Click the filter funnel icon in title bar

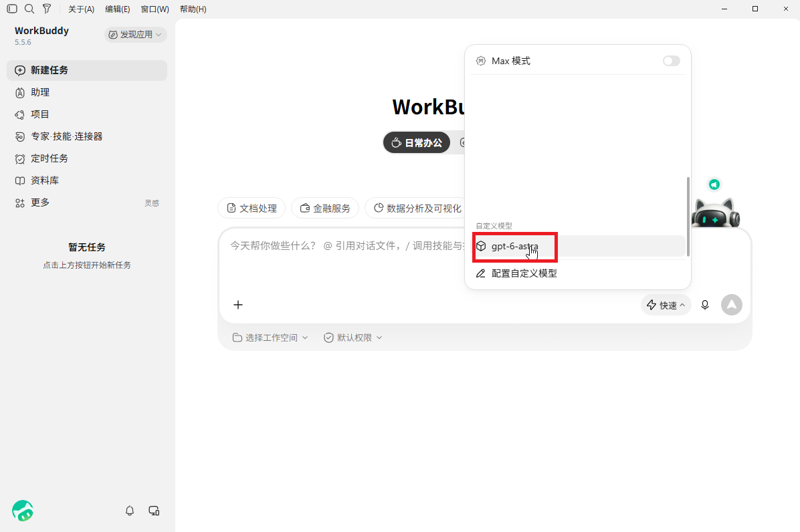click(47, 9)
